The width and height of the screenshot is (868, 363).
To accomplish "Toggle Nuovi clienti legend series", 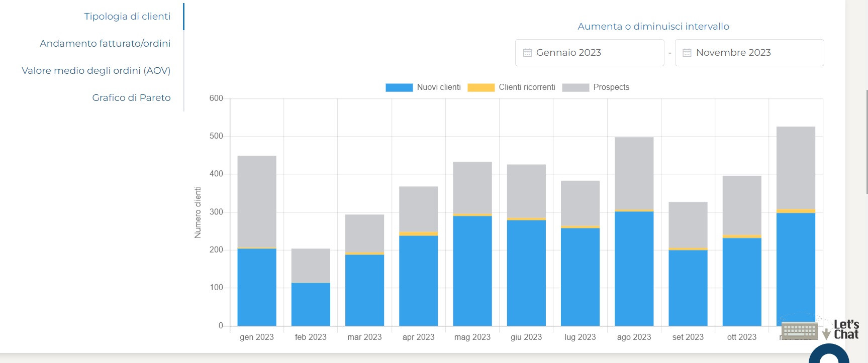I will pyautogui.click(x=439, y=87).
